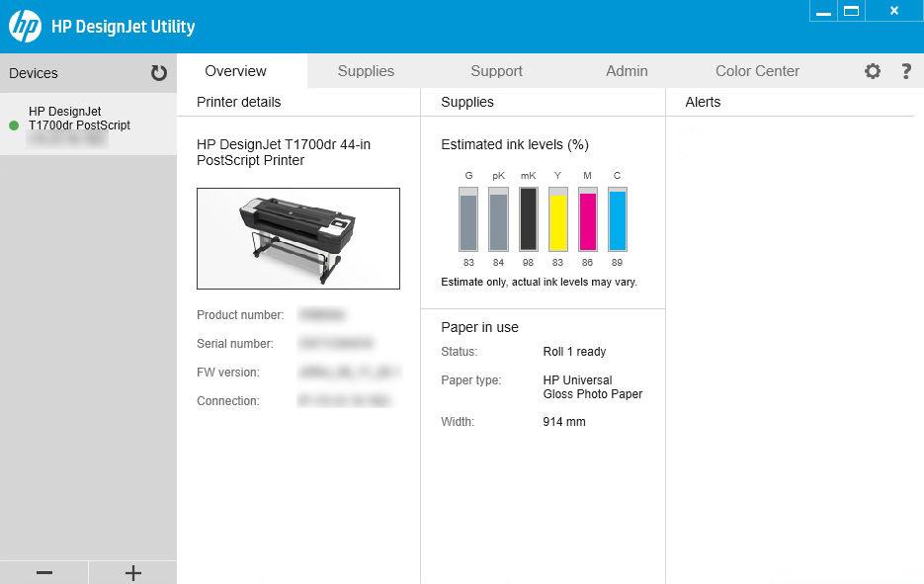This screenshot has width=924, height=584.
Task: Close the HP DesignJet Utility window
Action: click(x=894, y=11)
